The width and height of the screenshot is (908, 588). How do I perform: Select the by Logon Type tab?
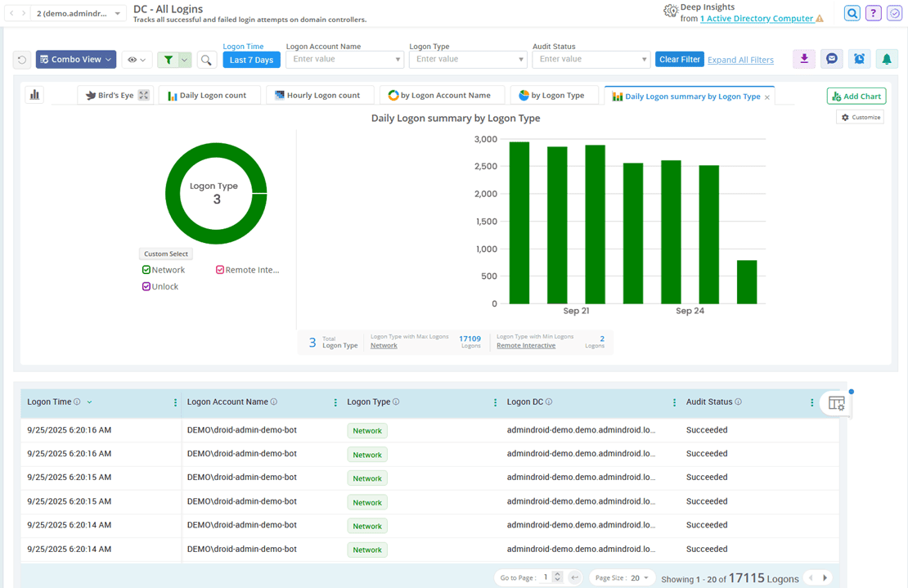[554, 94]
